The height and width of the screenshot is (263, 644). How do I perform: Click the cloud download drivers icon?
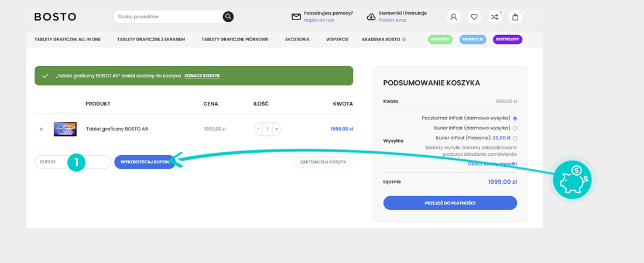[x=371, y=17]
